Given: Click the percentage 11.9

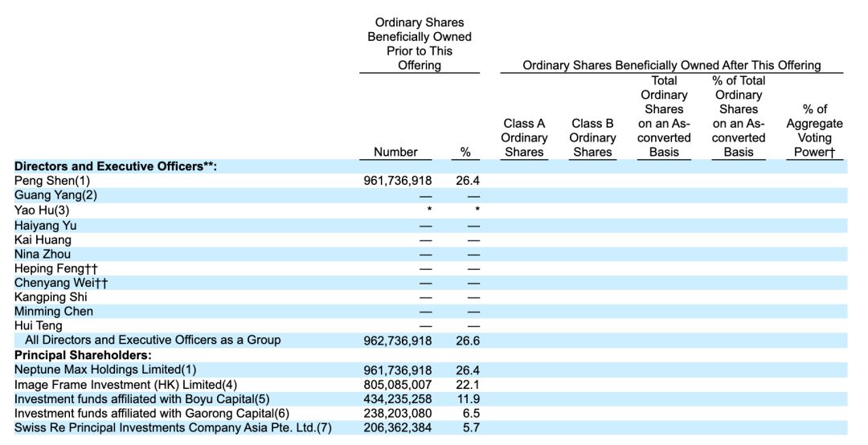Looking at the screenshot, I should point(468,399).
